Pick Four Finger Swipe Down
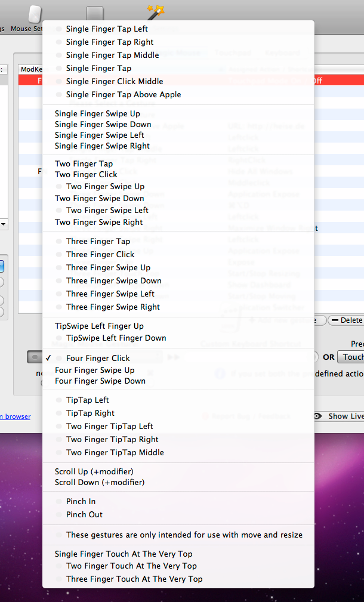The width and height of the screenshot is (364, 602). (x=100, y=381)
